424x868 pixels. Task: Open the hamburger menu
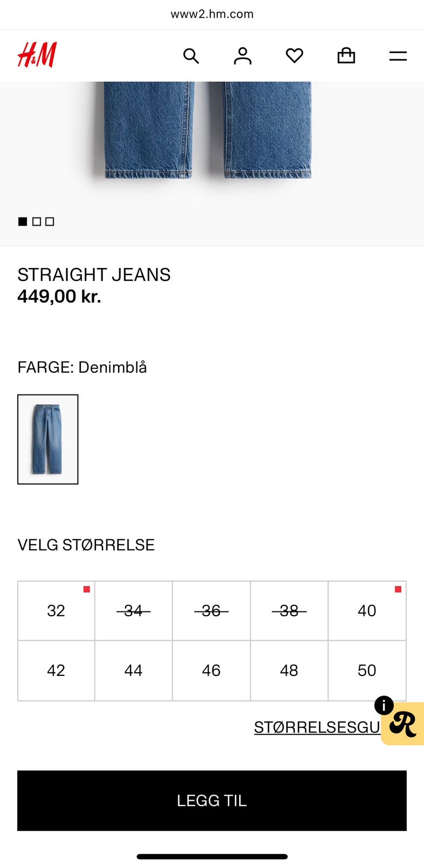pos(398,55)
